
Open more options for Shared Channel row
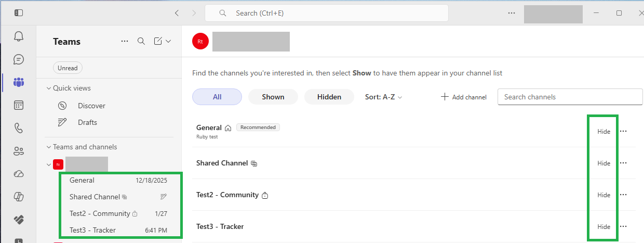(624, 163)
